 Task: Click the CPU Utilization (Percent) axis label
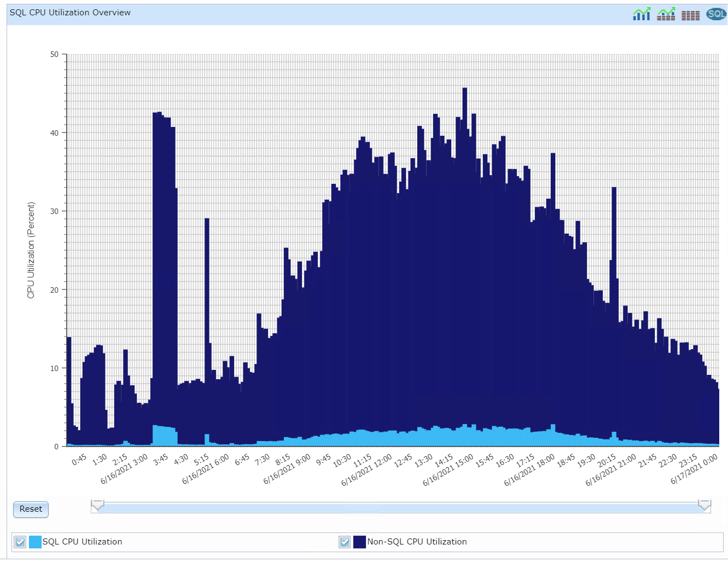pos(31,251)
